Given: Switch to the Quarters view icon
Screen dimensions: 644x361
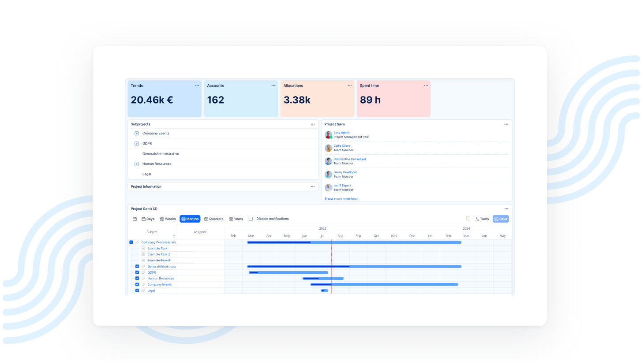Looking at the screenshot, I should point(206,219).
